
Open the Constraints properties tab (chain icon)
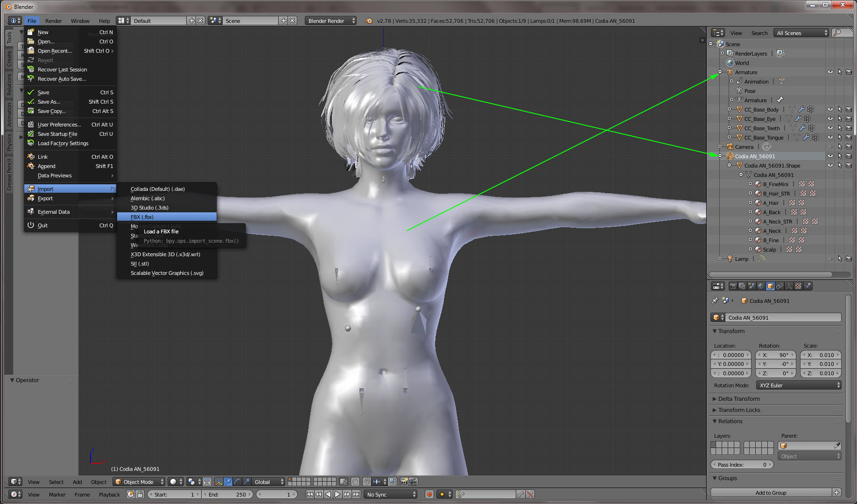(x=780, y=286)
